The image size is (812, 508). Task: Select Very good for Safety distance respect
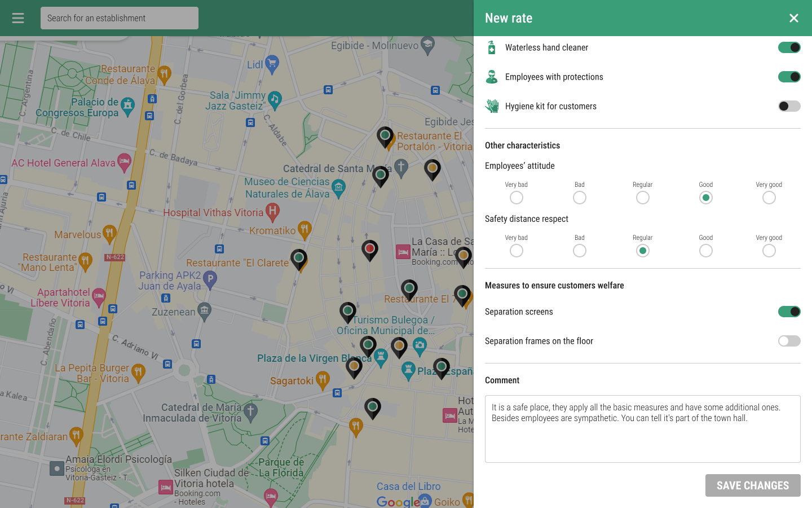click(x=769, y=251)
